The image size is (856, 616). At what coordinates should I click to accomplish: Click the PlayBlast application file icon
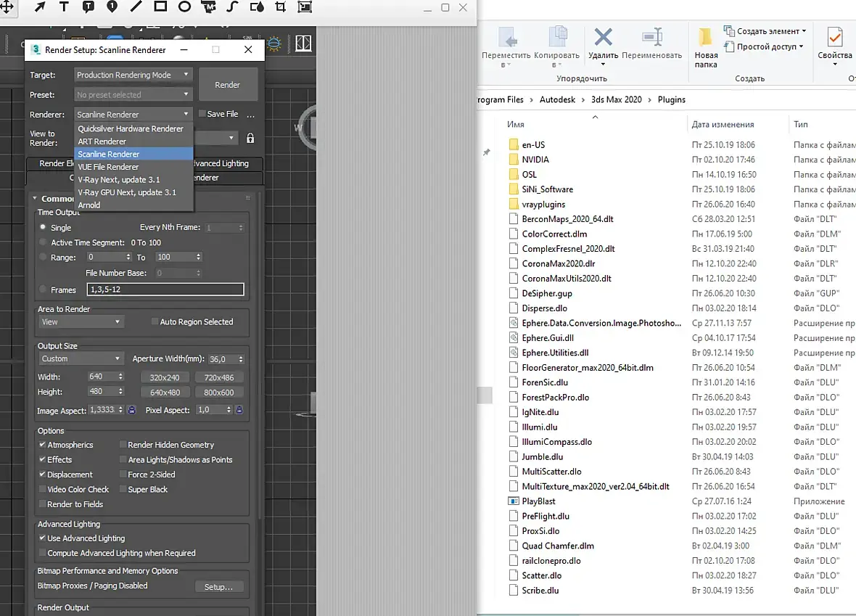click(513, 501)
